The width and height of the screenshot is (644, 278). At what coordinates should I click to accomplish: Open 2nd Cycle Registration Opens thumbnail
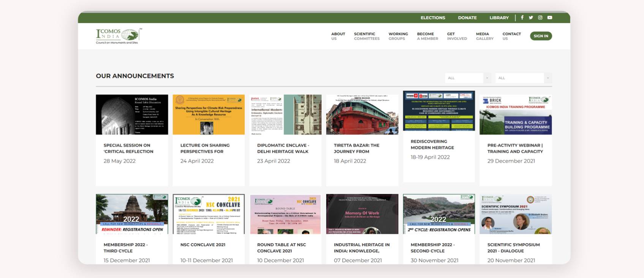(x=439, y=214)
